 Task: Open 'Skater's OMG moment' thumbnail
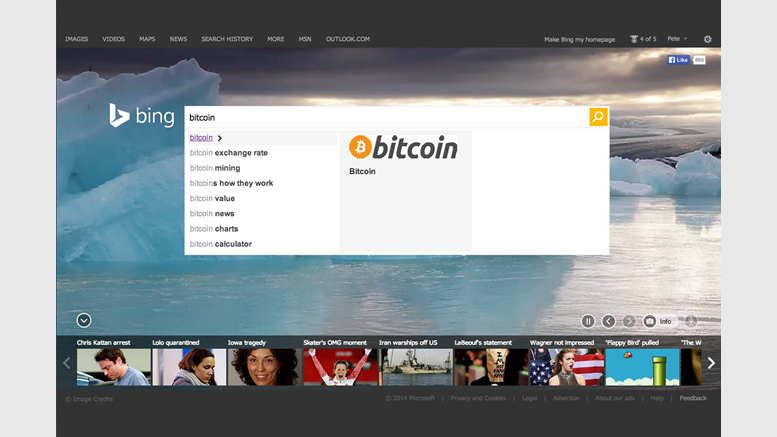[x=340, y=367]
